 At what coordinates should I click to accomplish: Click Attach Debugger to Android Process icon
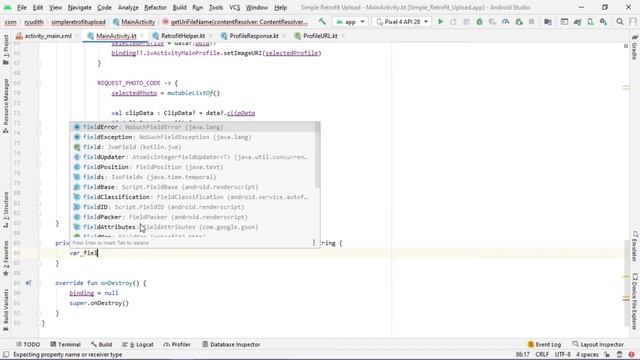pyautogui.click(x=518, y=22)
